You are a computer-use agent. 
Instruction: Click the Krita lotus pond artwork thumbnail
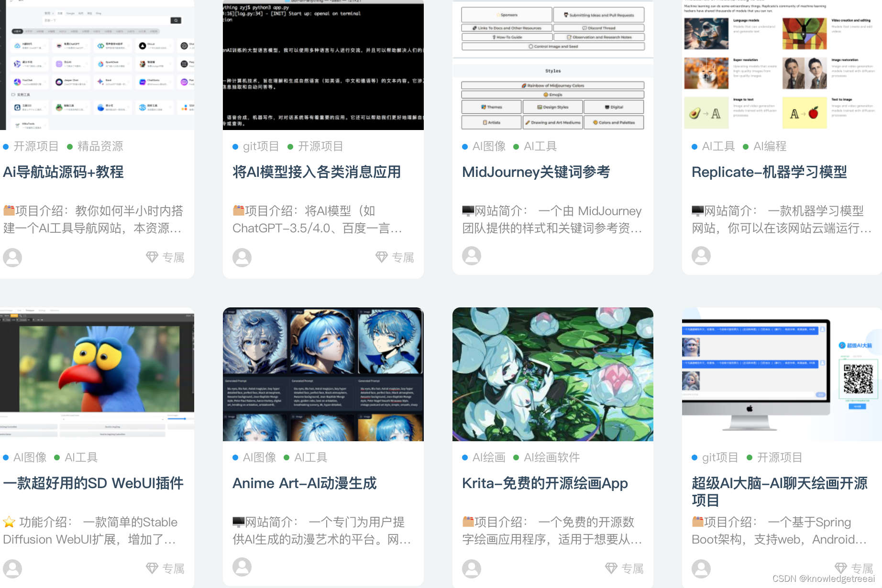coord(553,374)
